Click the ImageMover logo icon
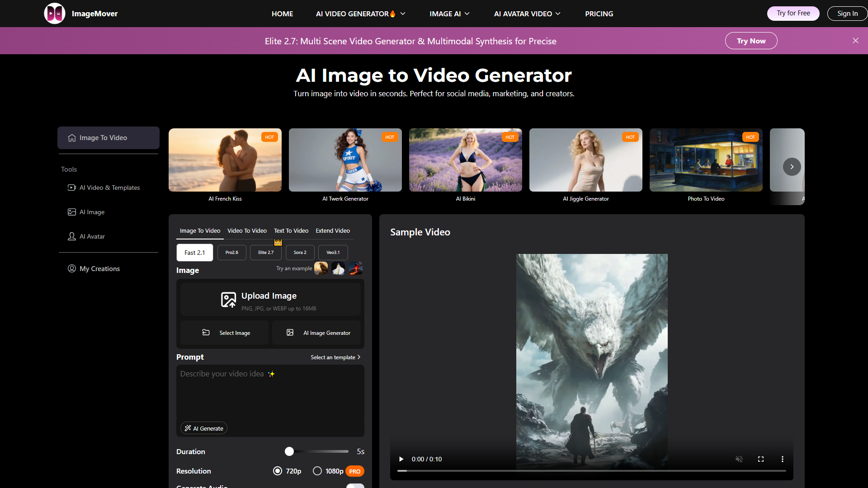 [55, 14]
